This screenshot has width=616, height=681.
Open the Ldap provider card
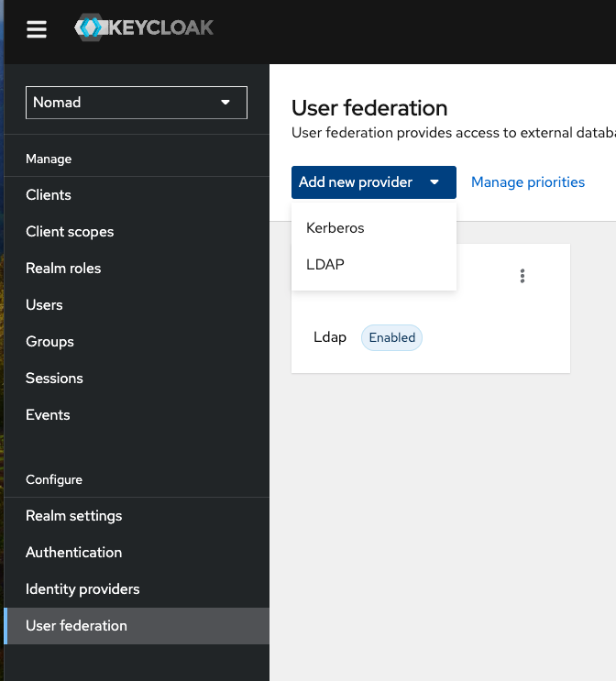click(x=330, y=337)
